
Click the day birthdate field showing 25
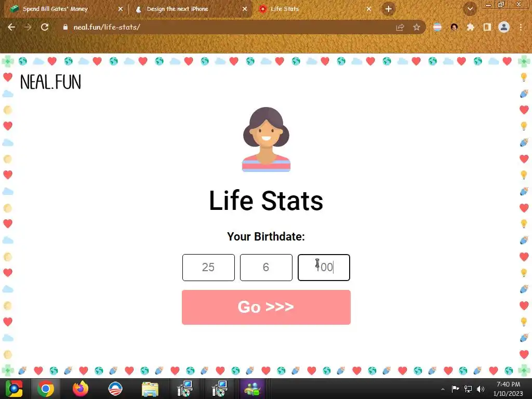[208, 268]
